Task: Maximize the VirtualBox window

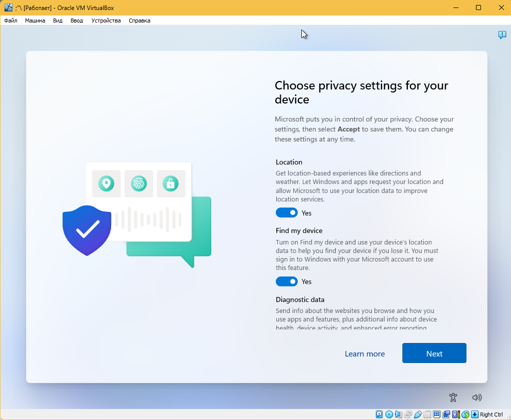Action: [x=478, y=7]
